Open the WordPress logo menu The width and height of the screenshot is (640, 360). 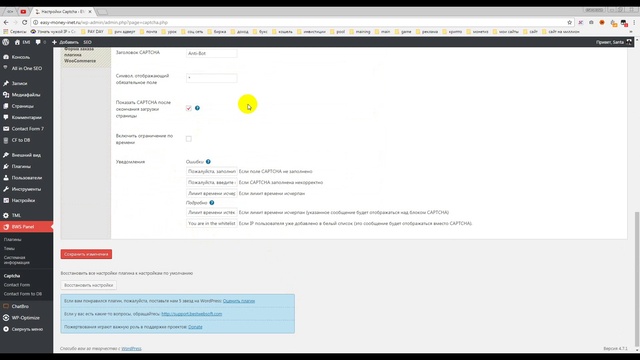click(x=6, y=42)
